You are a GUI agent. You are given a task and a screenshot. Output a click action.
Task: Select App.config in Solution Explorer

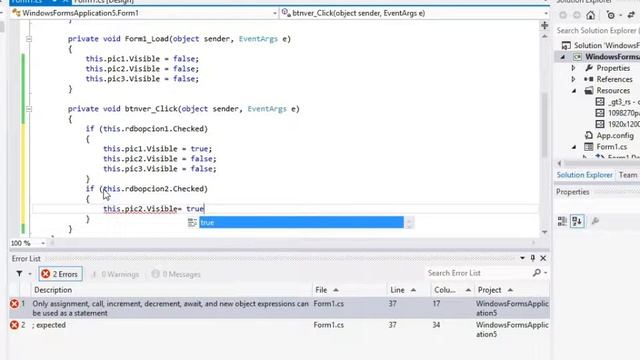pos(615,136)
